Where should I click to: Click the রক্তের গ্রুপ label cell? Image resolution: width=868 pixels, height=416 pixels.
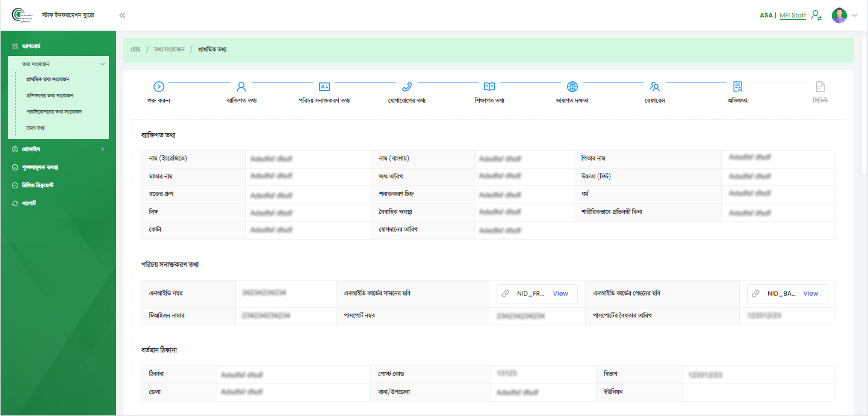[193, 194]
